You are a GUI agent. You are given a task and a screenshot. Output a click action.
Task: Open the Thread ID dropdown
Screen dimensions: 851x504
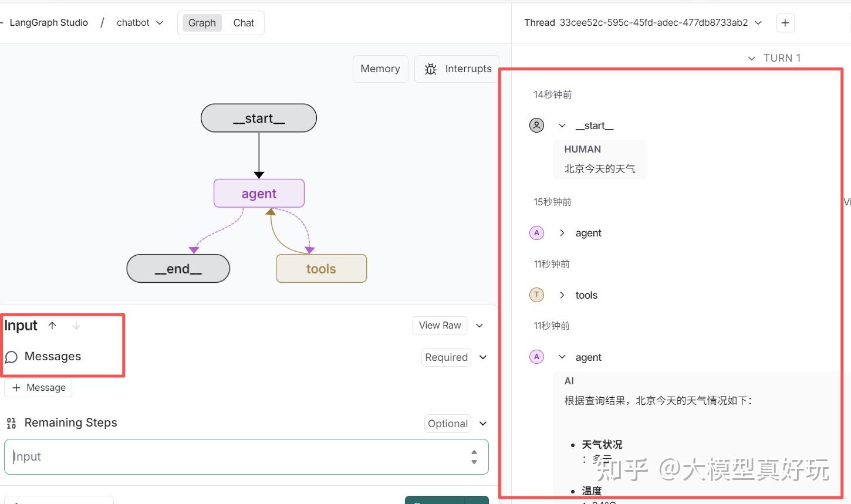pyautogui.click(x=758, y=23)
